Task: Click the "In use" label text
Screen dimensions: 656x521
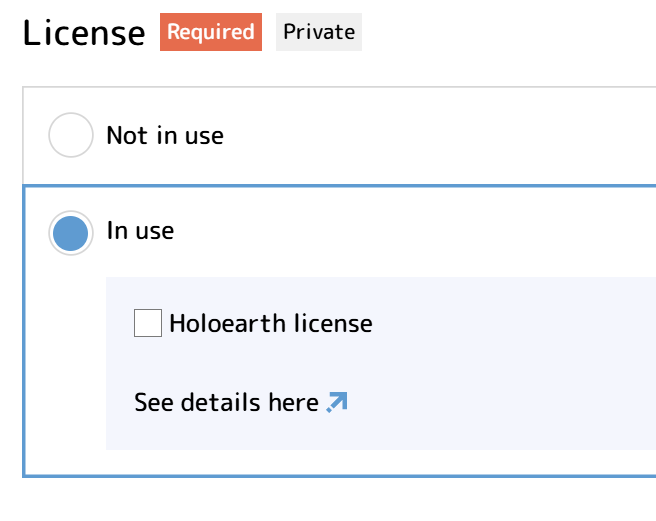Action: (140, 231)
